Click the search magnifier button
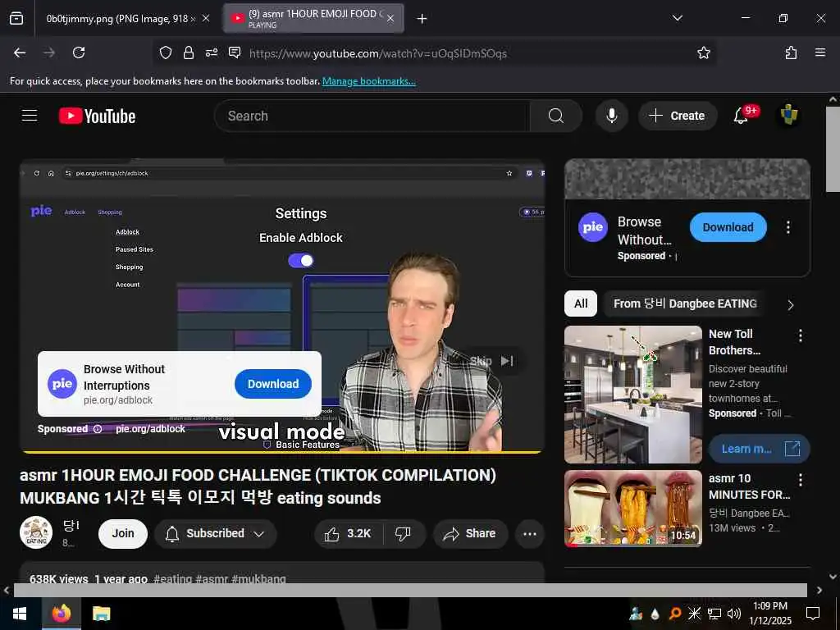The width and height of the screenshot is (840, 630). pos(555,116)
